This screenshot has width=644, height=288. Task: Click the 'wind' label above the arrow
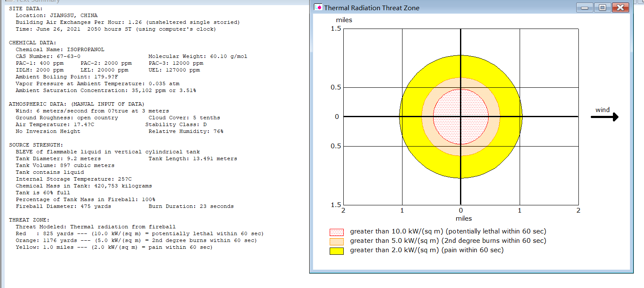603,110
